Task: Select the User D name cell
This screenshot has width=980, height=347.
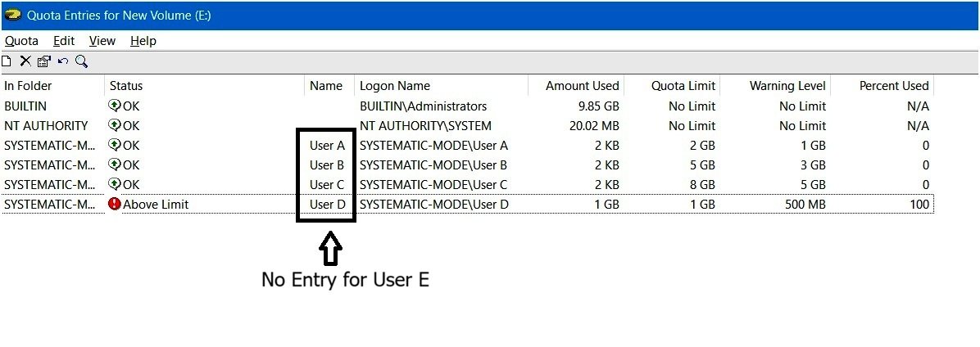Action: [327, 205]
